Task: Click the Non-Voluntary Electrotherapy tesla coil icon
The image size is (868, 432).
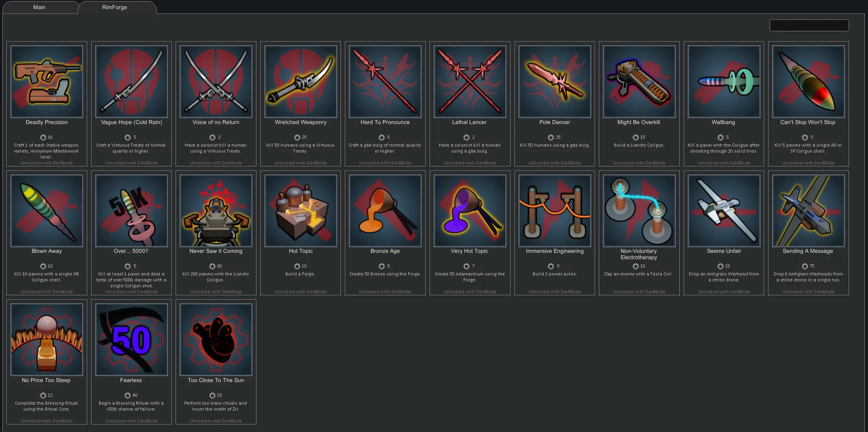Action: [x=639, y=210]
